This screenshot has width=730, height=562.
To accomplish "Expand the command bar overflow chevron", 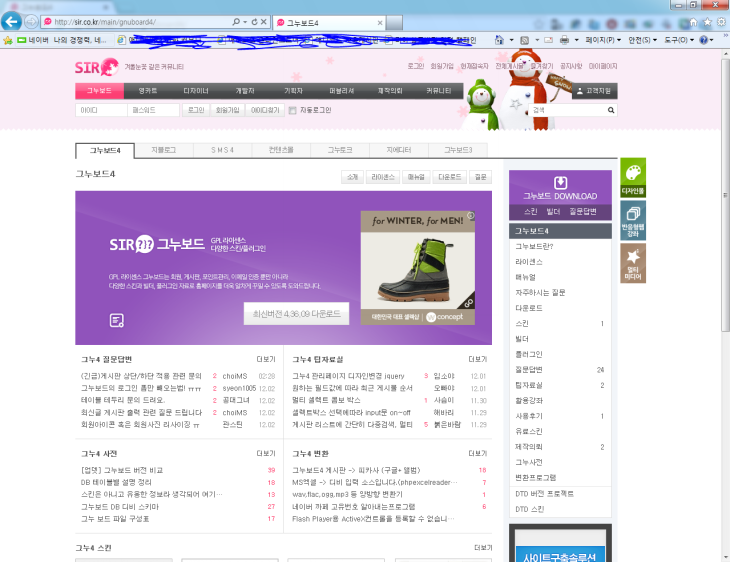I will [x=725, y=35].
